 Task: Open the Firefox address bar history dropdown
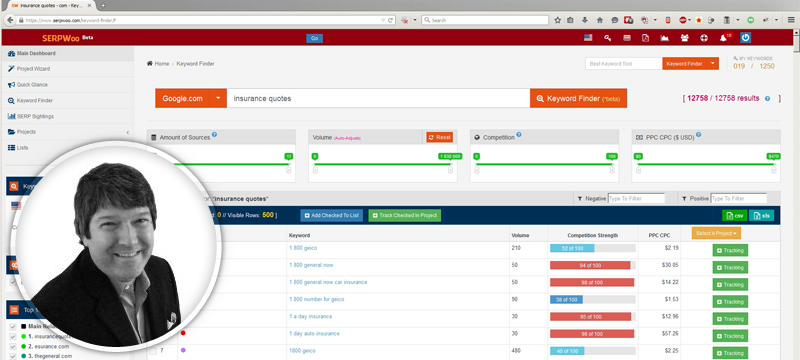pyautogui.click(x=383, y=20)
